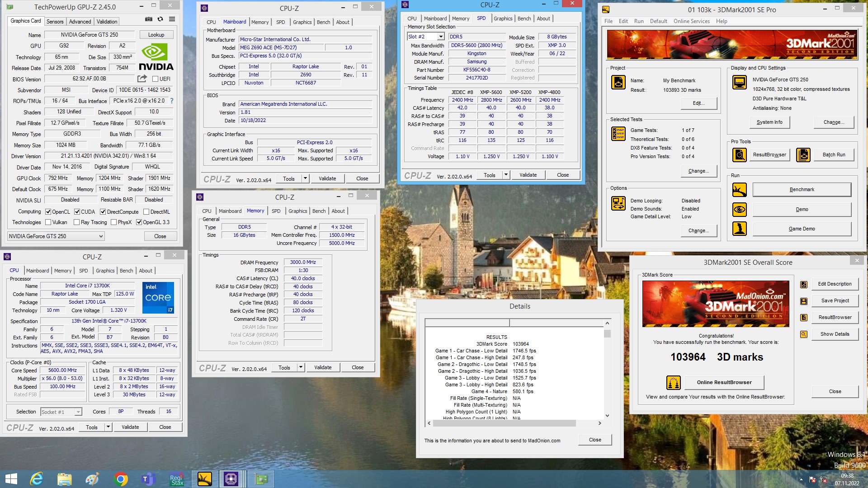
Task: Open Bench tab in CPU-Z Mainboard window
Action: (x=323, y=22)
